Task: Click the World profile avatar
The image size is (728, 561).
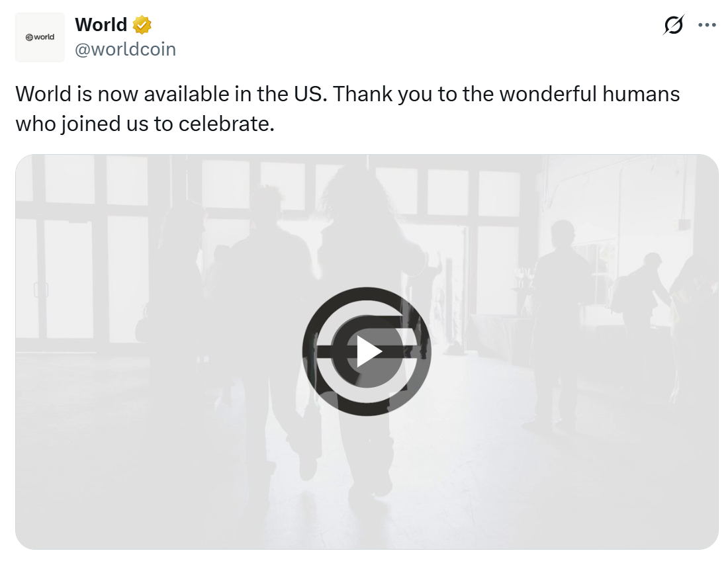Action: coord(40,37)
